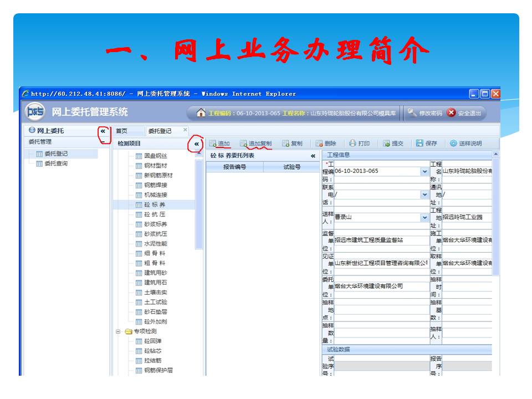Collapse the 砼标养委托列表 panel
Viewport: 532px width, 399px height.
[313, 156]
